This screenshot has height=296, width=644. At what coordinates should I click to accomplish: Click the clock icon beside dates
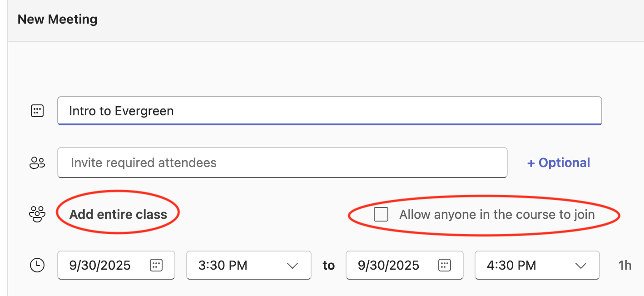click(37, 265)
